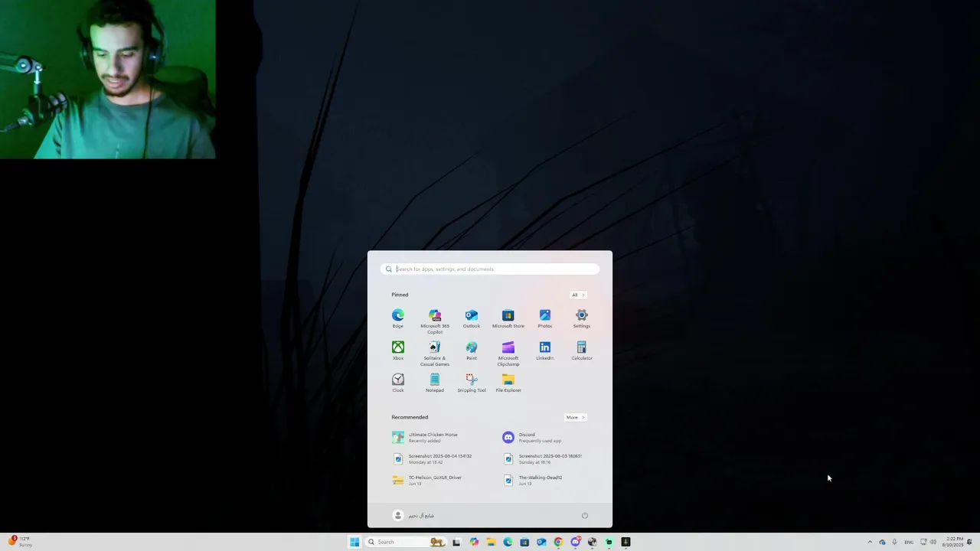Image resolution: width=980 pixels, height=551 pixels.
Task: Launch Notepad pinned app
Action: pyautogui.click(x=435, y=383)
